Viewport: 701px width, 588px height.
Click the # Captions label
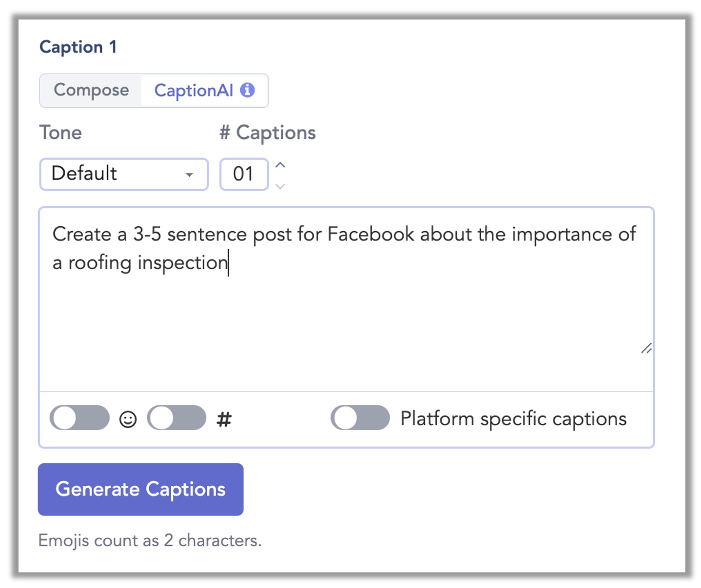(x=268, y=133)
